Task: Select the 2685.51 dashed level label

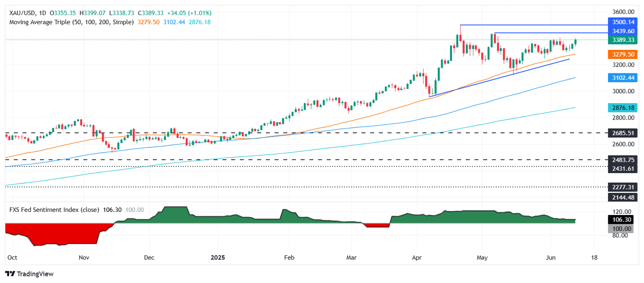Action: 622,133
